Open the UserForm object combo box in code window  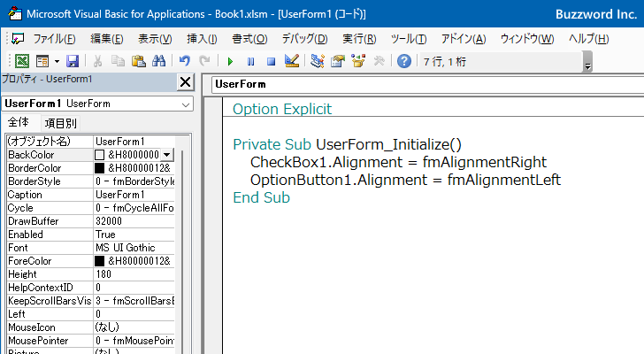coord(427,84)
